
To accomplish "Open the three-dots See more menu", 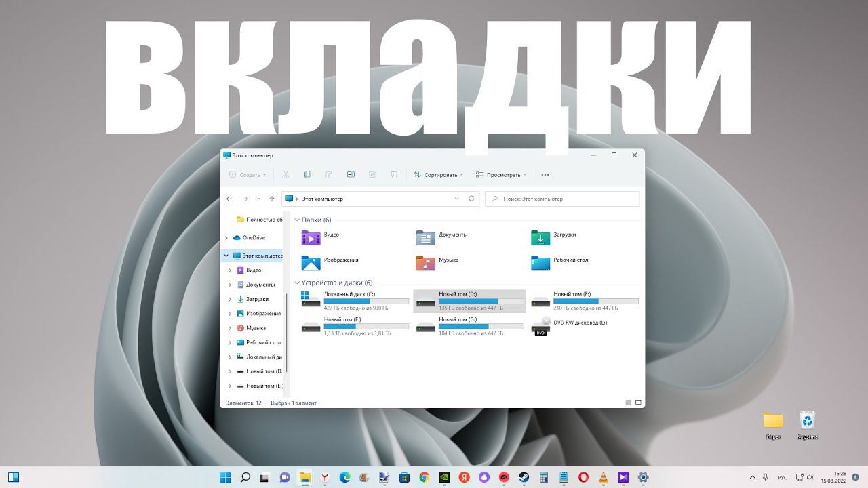I will pyautogui.click(x=545, y=175).
